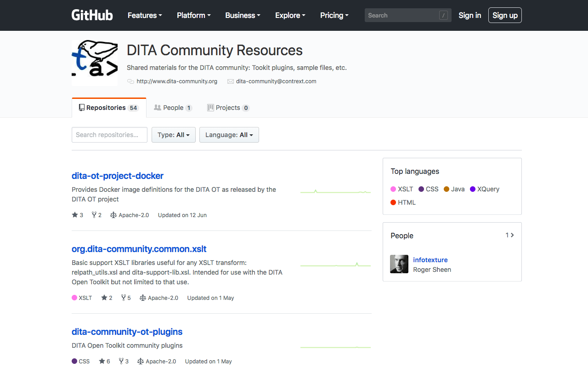588x368 pixels.
Task: Visit the http://www.dita-community.org link
Action: [x=177, y=81]
